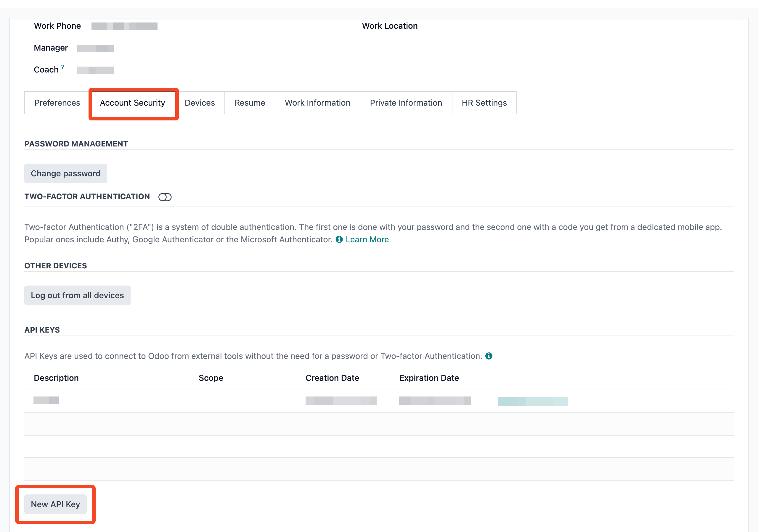The image size is (758, 532).
Task: Switch to the Devices tab
Action: (200, 103)
